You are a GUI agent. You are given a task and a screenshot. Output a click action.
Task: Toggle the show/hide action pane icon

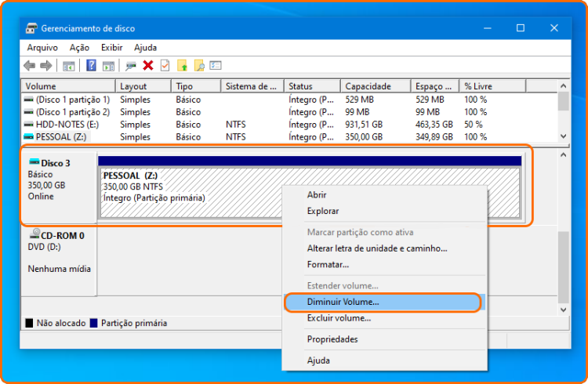coord(108,66)
